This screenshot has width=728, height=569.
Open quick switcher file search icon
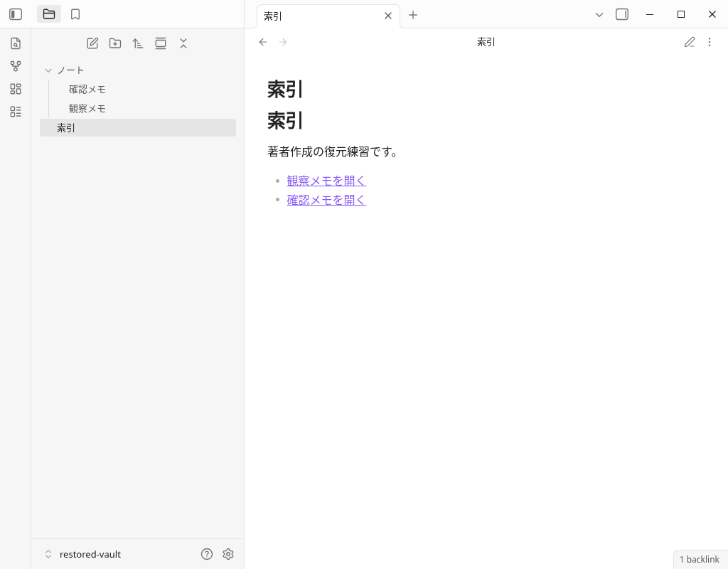(16, 43)
